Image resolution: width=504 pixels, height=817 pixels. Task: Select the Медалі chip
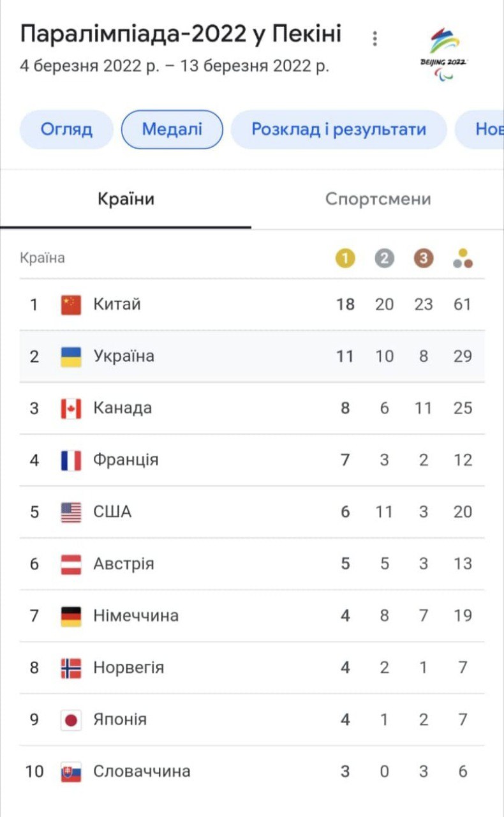(x=172, y=130)
